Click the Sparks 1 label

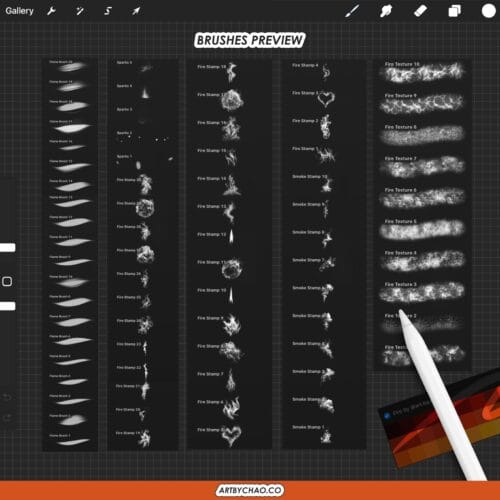(124, 156)
